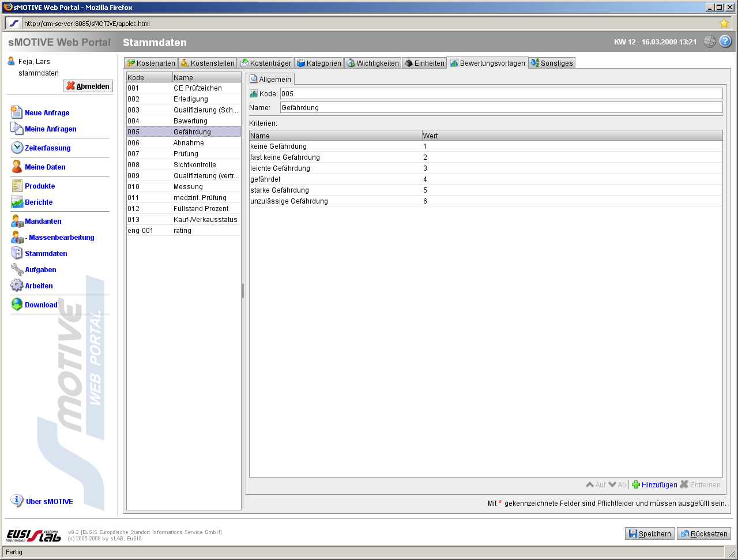
Task: Click the splitter handle between panels
Action: click(x=243, y=291)
